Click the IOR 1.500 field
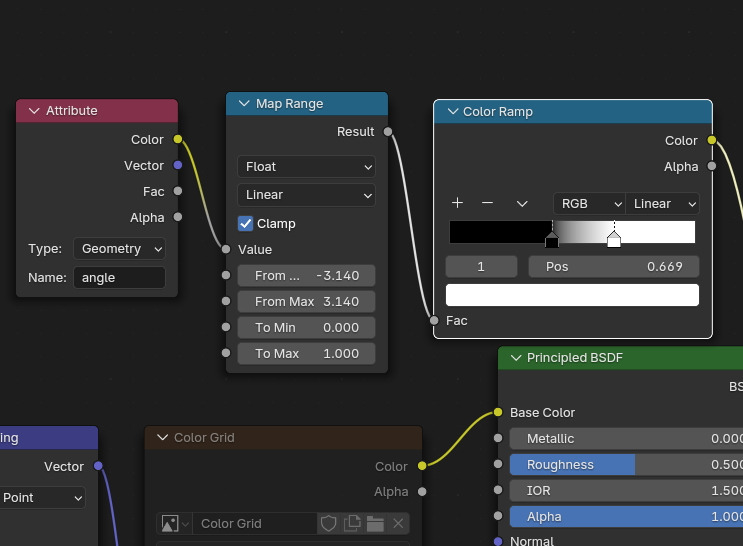Image resolution: width=743 pixels, height=546 pixels. click(x=626, y=491)
